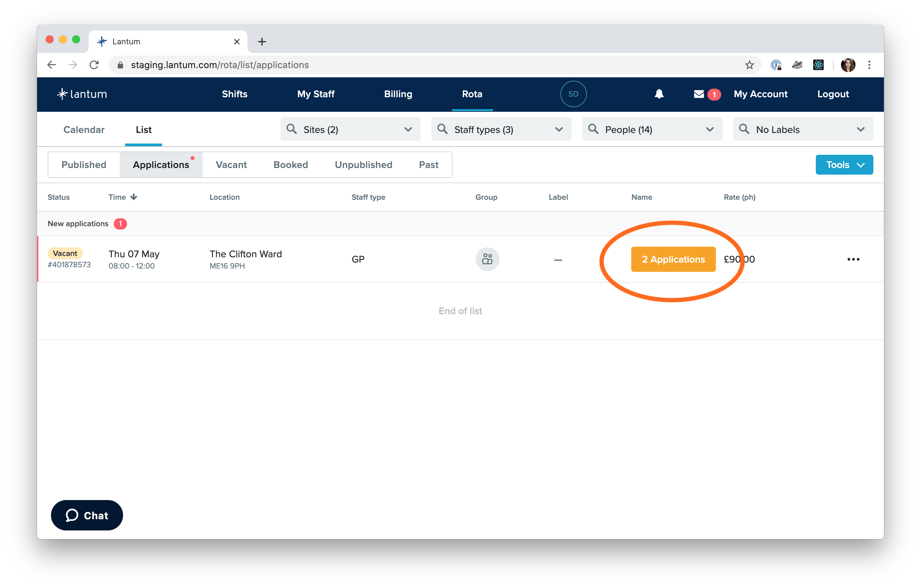This screenshot has width=921, height=588.
Task: Switch to the Published tab
Action: 84,165
